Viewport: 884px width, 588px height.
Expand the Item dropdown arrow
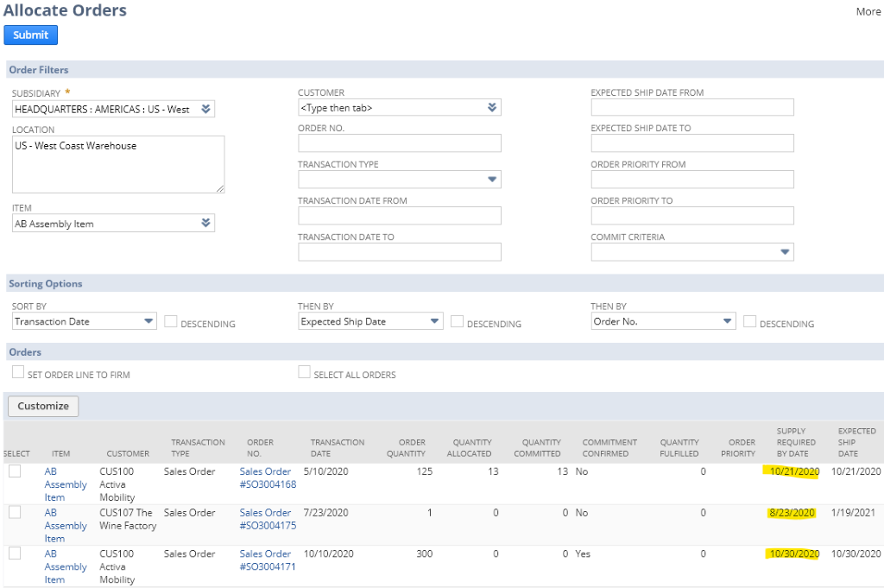(205, 224)
